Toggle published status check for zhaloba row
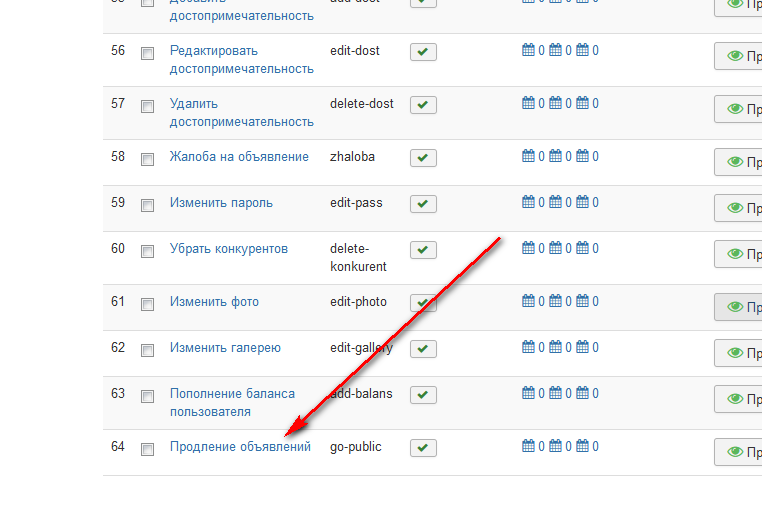Image resolution: width=762 pixels, height=519 pixels. (423, 158)
